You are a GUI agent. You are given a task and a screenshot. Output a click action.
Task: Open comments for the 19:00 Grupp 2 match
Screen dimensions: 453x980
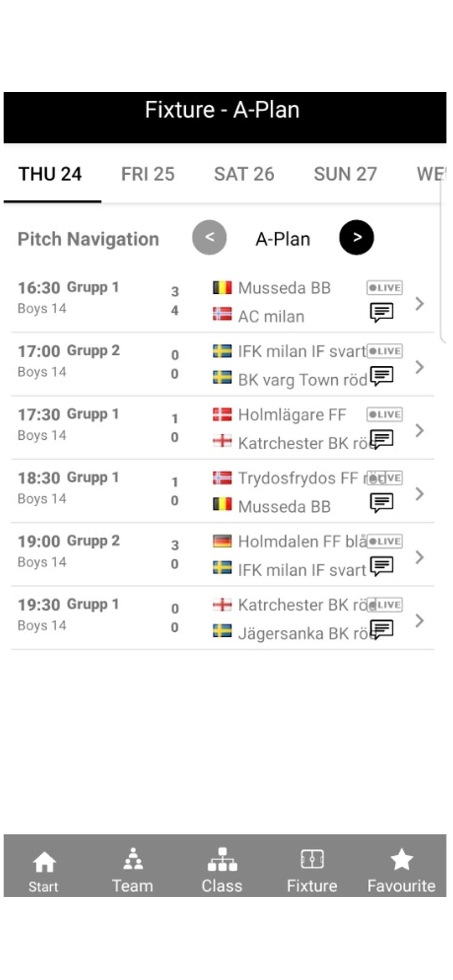[382, 566]
